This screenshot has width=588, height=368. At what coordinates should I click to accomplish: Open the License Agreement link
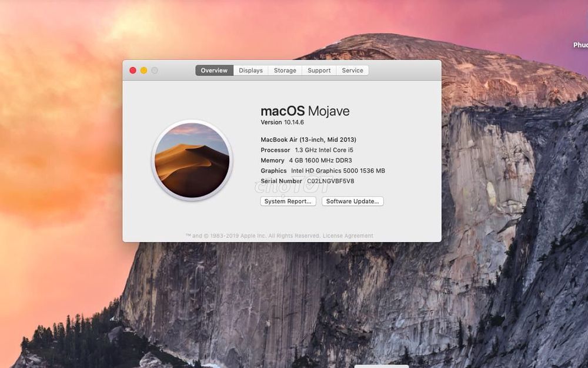348,236
